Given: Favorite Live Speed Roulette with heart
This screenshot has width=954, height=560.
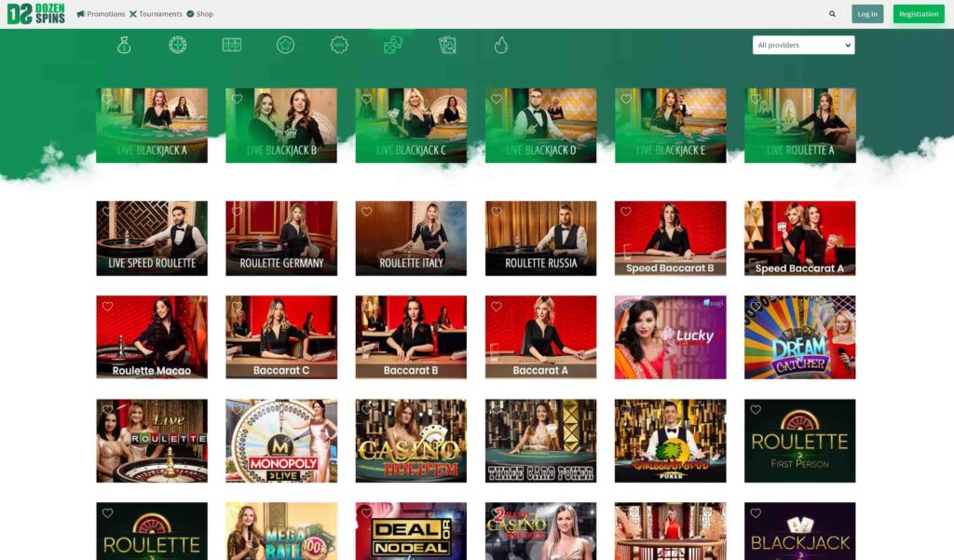Looking at the screenshot, I should tap(108, 212).
